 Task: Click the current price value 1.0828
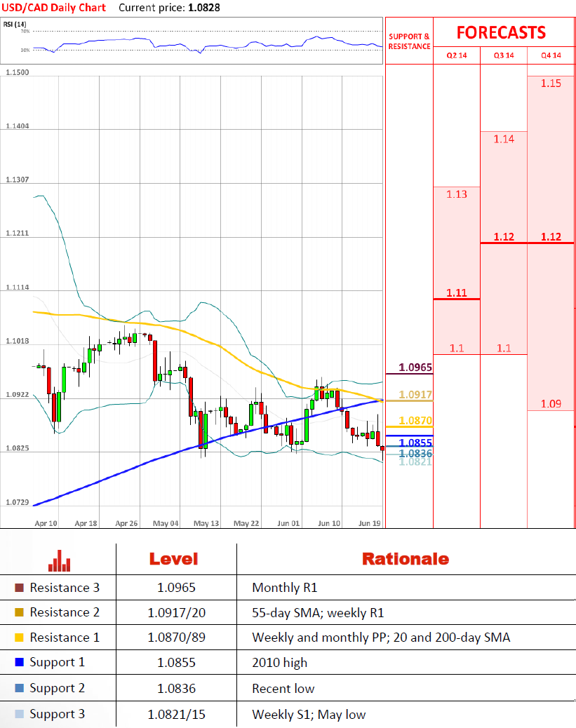[204, 8]
